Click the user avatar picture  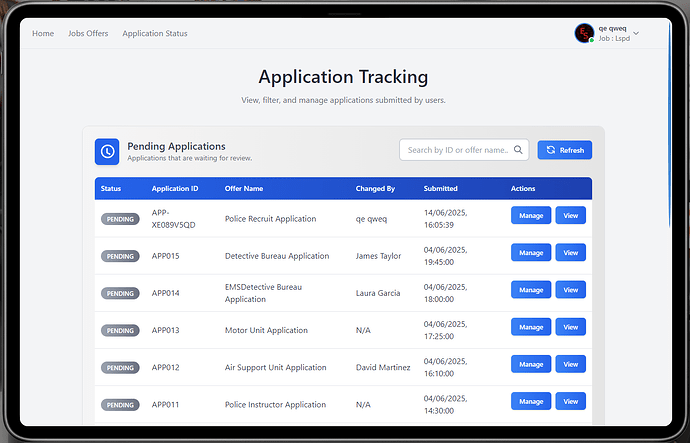[584, 33]
